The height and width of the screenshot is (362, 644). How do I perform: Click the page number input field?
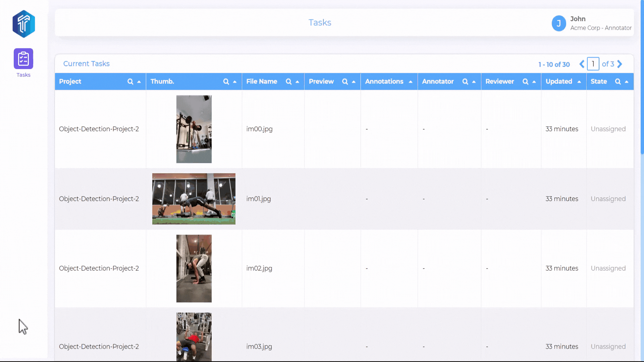[593, 64]
